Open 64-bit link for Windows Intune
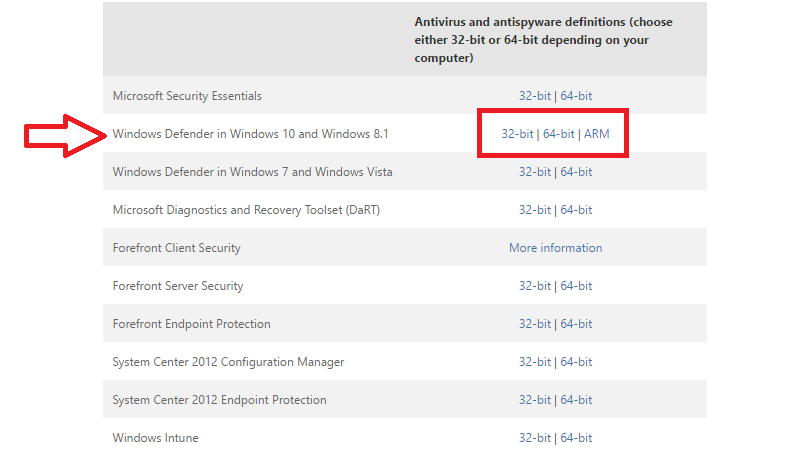The height and width of the screenshot is (470, 788). click(576, 438)
